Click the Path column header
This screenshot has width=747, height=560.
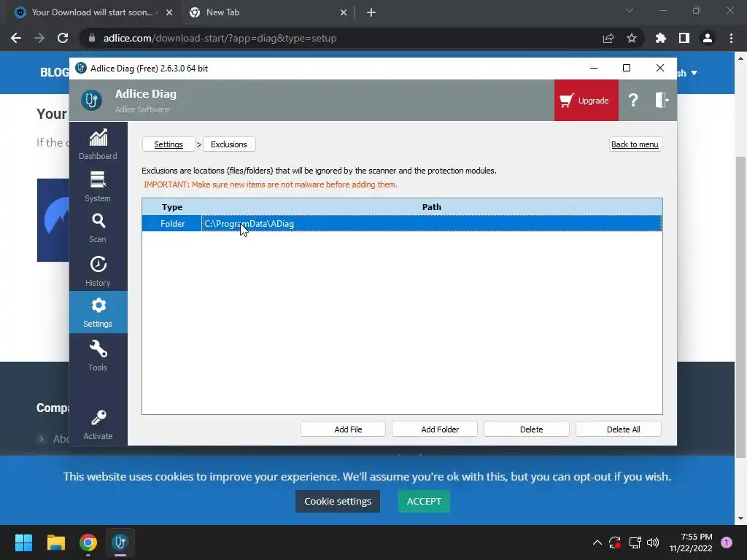432,207
